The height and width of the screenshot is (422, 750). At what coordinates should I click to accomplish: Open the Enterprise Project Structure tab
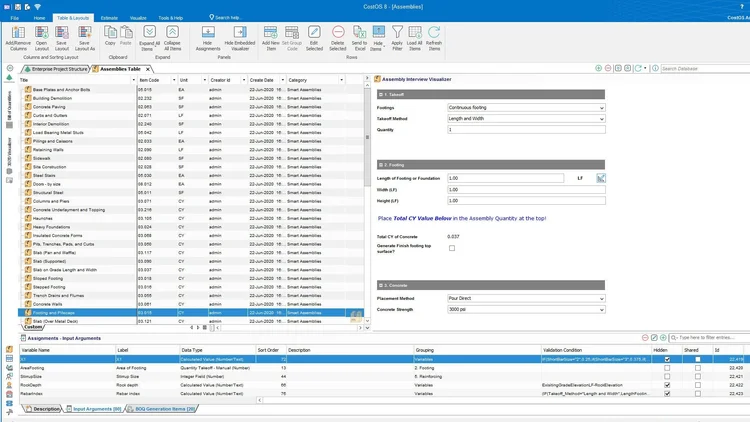(x=56, y=69)
